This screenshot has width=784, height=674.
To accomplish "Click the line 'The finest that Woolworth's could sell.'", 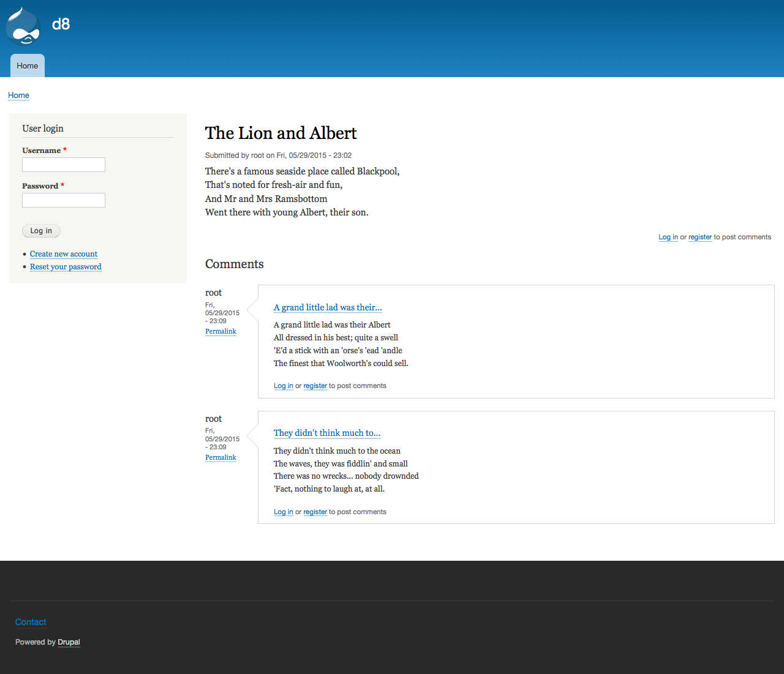I will pyautogui.click(x=341, y=364).
